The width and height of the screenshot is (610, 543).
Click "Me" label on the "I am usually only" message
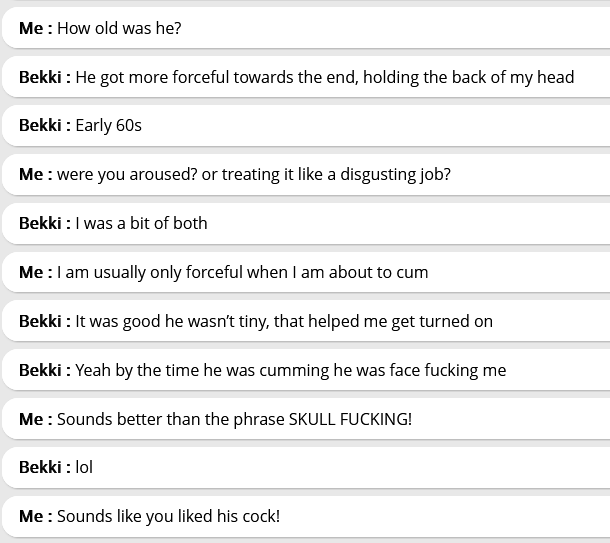[x=30, y=272]
